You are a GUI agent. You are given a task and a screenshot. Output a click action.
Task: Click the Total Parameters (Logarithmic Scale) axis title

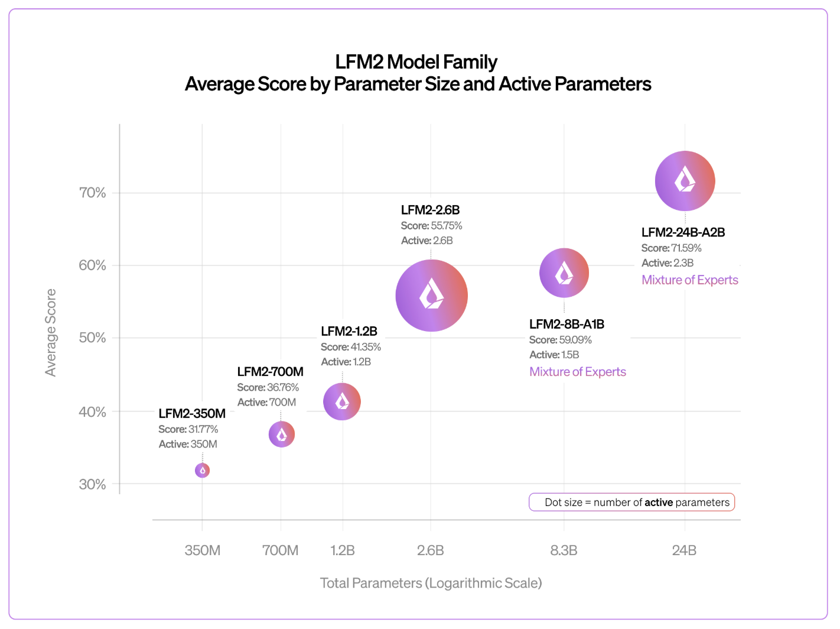click(431, 583)
